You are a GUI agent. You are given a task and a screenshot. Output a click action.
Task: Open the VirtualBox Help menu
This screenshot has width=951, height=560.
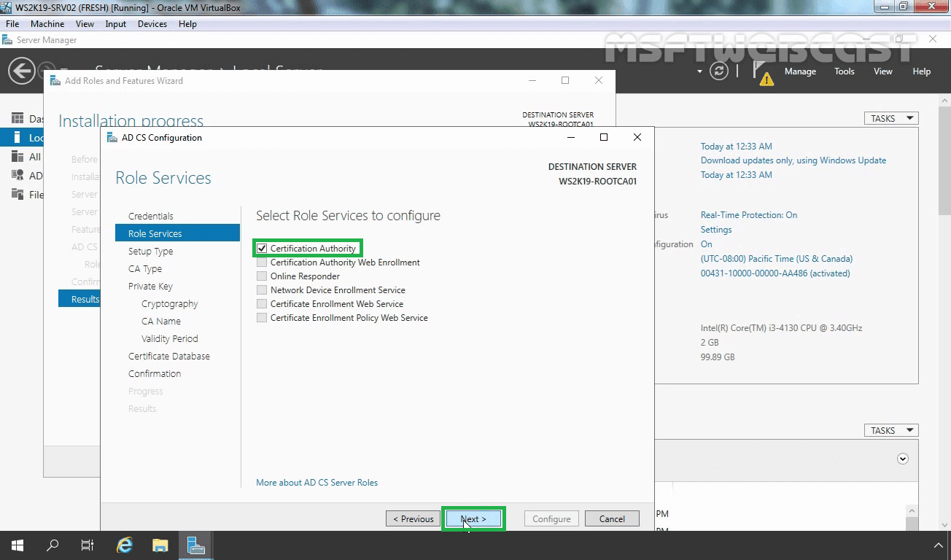point(187,24)
